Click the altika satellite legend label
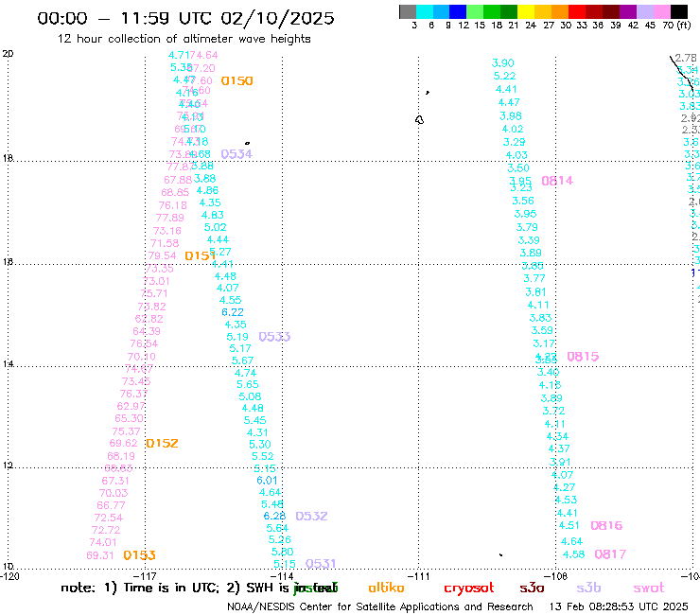 [x=386, y=588]
